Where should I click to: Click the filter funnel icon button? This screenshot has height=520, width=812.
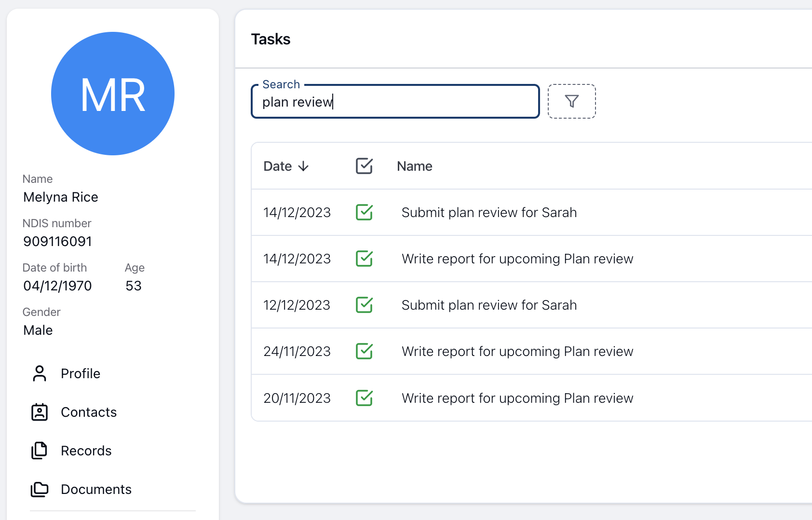click(571, 101)
